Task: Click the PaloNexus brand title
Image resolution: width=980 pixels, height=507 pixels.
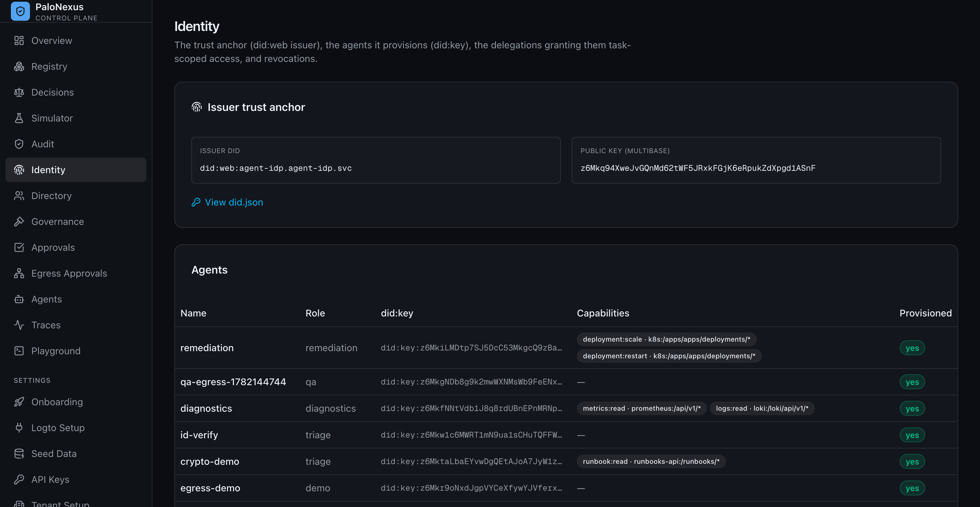Action: coord(59,7)
